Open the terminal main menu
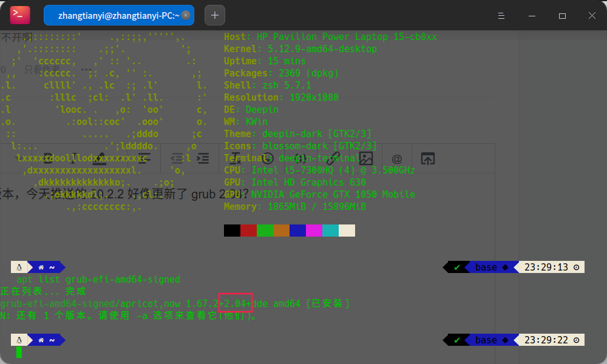The width and height of the screenshot is (607, 364). [501, 16]
